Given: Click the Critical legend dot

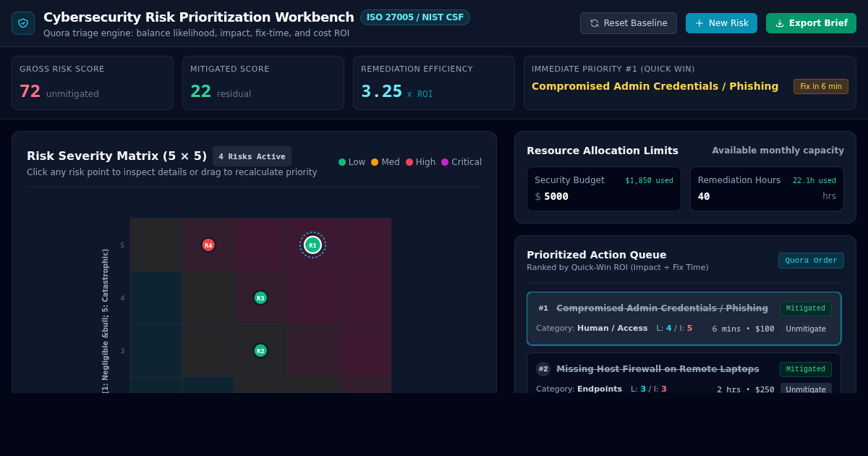Looking at the screenshot, I should pos(445,162).
